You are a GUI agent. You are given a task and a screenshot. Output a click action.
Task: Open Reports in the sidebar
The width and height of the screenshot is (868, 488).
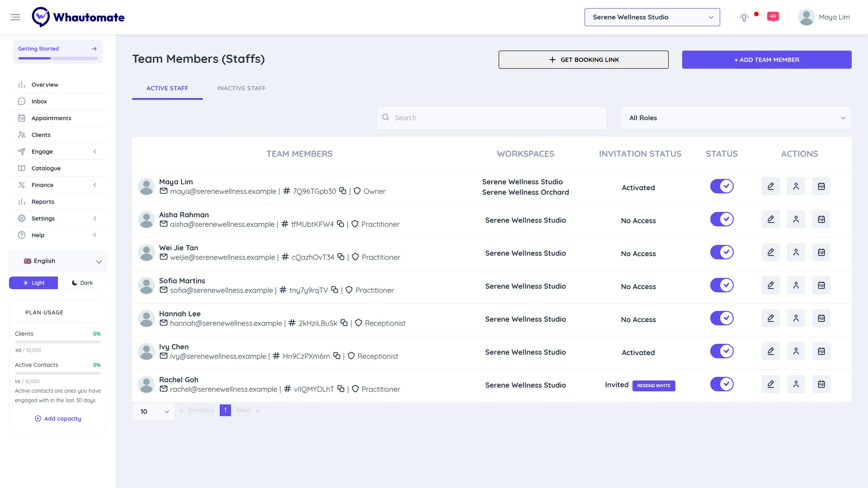tap(58, 202)
